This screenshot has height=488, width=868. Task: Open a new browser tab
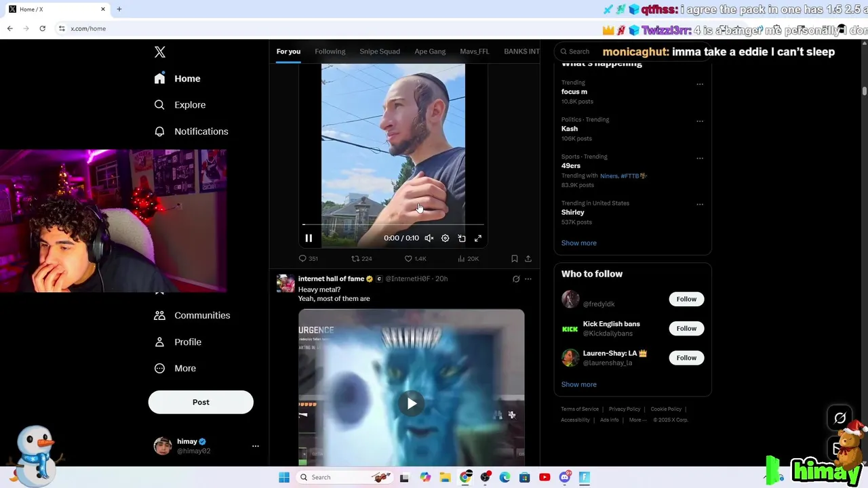tap(119, 9)
